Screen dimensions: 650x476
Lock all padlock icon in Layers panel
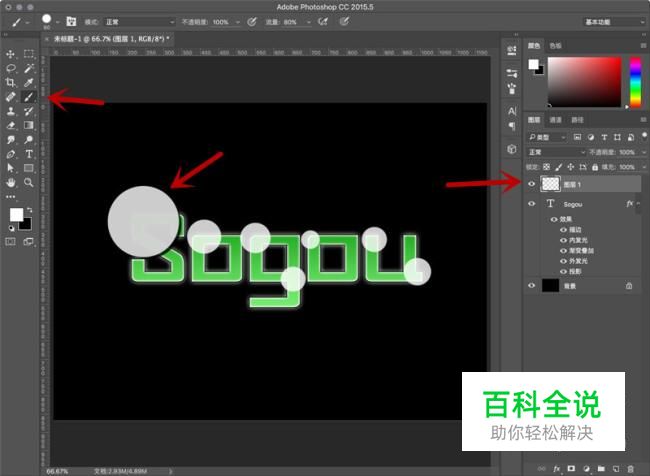click(x=595, y=167)
